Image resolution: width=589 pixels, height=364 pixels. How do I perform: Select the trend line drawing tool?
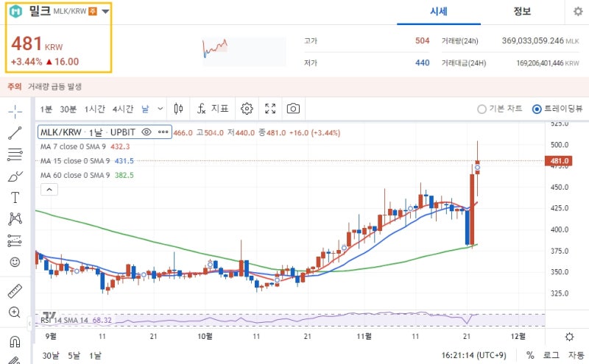tap(15, 133)
